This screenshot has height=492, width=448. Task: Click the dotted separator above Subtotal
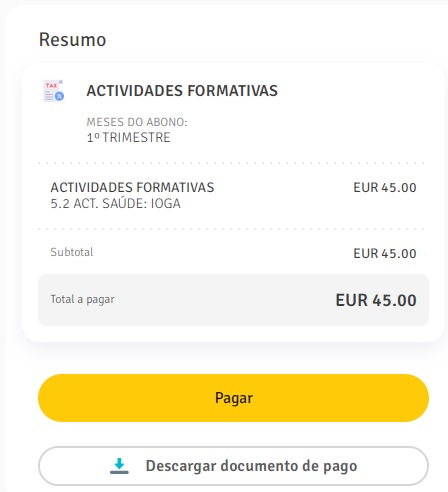(x=231, y=229)
